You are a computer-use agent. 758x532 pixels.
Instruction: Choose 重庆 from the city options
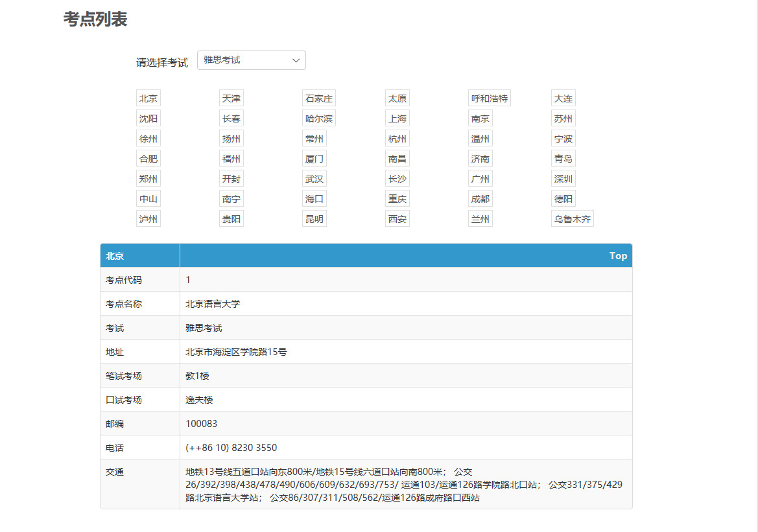click(x=397, y=198)
